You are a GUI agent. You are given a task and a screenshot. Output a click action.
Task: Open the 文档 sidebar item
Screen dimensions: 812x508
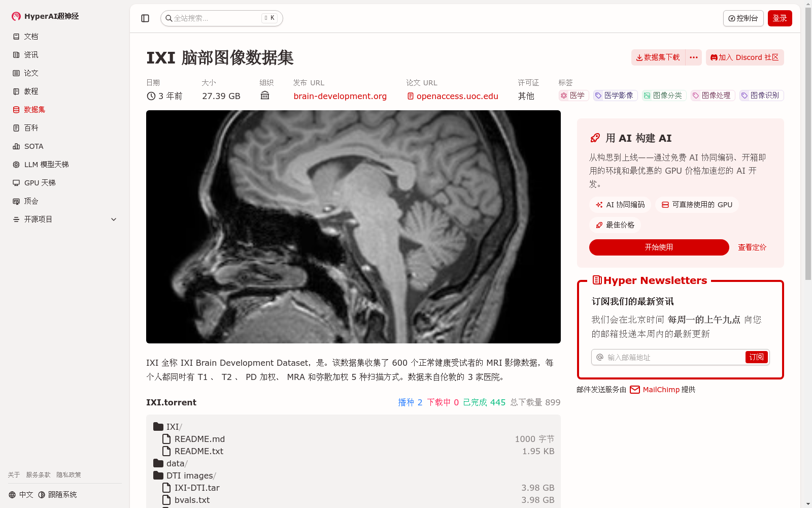[x=65, y=37]
